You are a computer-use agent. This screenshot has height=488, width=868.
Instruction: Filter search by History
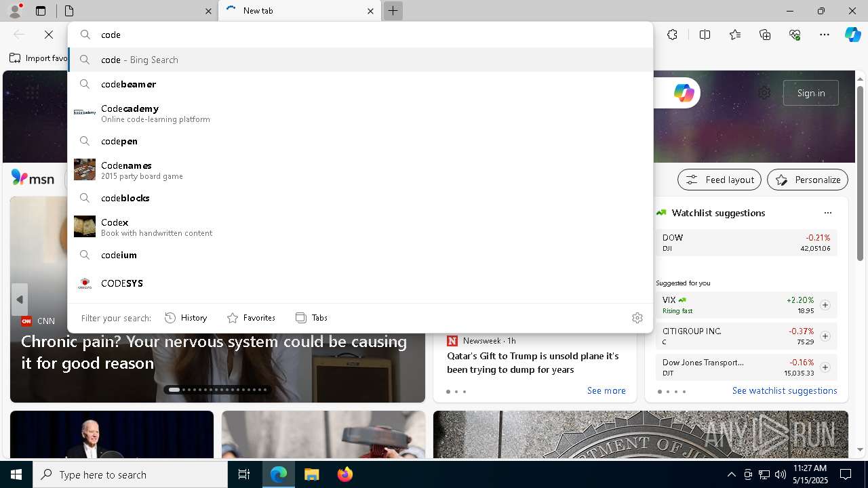click(x=186, y=318)
